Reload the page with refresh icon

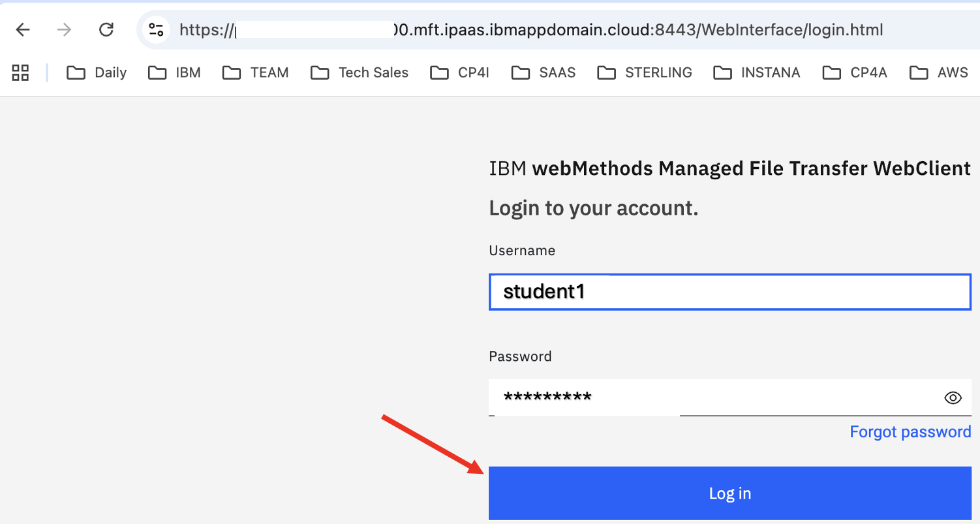coord(106,29)
